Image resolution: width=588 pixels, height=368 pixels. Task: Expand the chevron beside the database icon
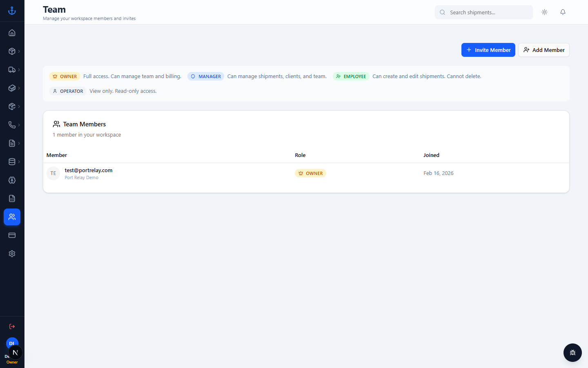coord(19,162)
